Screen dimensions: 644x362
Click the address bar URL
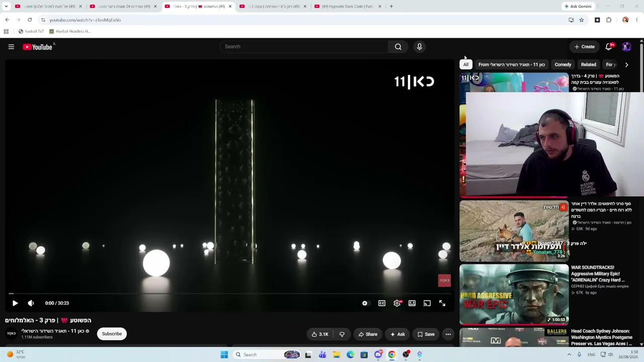(x=85, y=20)
